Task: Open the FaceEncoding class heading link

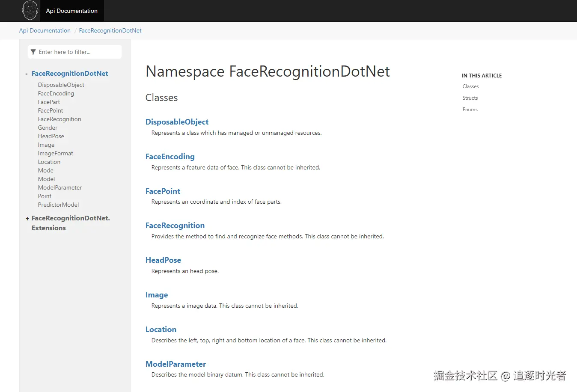Action: [170, 157]
